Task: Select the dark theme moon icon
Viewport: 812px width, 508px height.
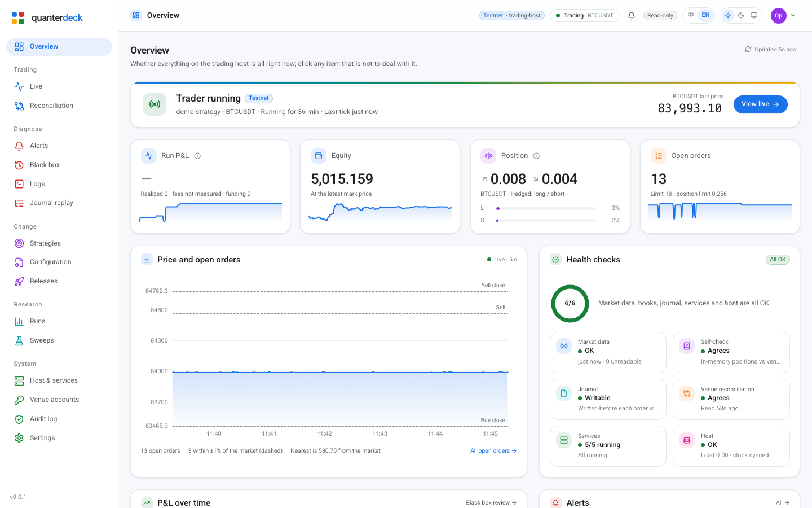Action: click(741, 16)
